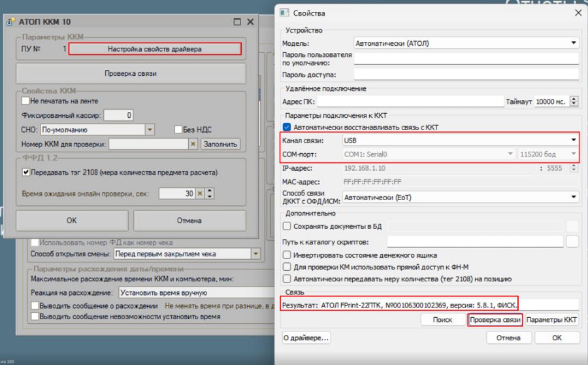The image size is (588, 365).
Task: Click Пароль доступа field
Action: click(x=466, y=75)
